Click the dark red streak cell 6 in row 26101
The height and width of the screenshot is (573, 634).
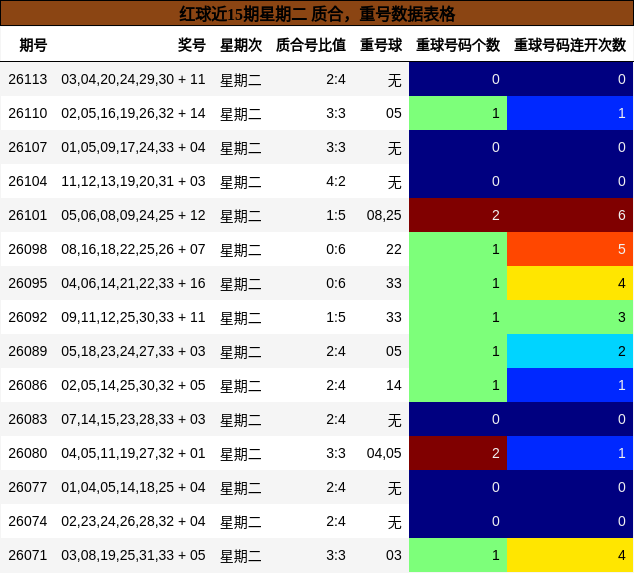click(x=570, y=215)
